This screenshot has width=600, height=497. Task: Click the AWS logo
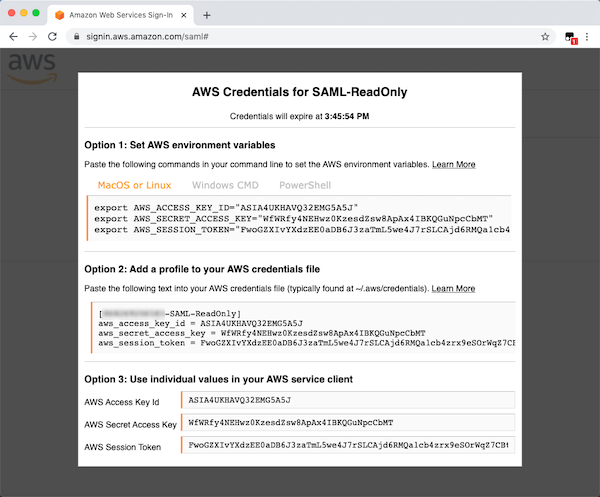coord(32,68)
